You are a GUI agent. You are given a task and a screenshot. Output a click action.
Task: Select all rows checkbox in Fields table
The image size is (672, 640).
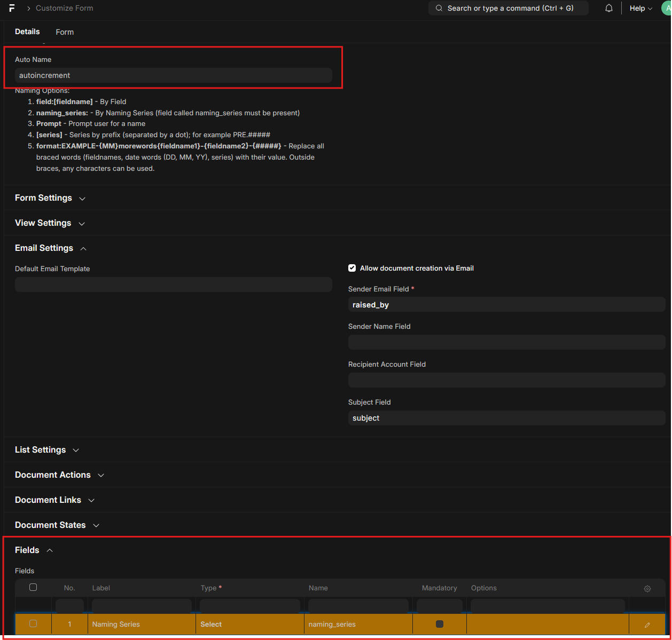click(33, 587)
